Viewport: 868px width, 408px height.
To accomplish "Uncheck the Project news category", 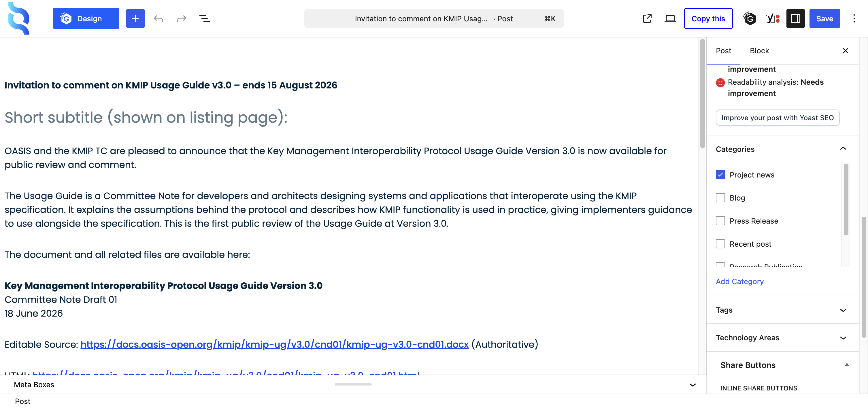I will tap(720, 175).
